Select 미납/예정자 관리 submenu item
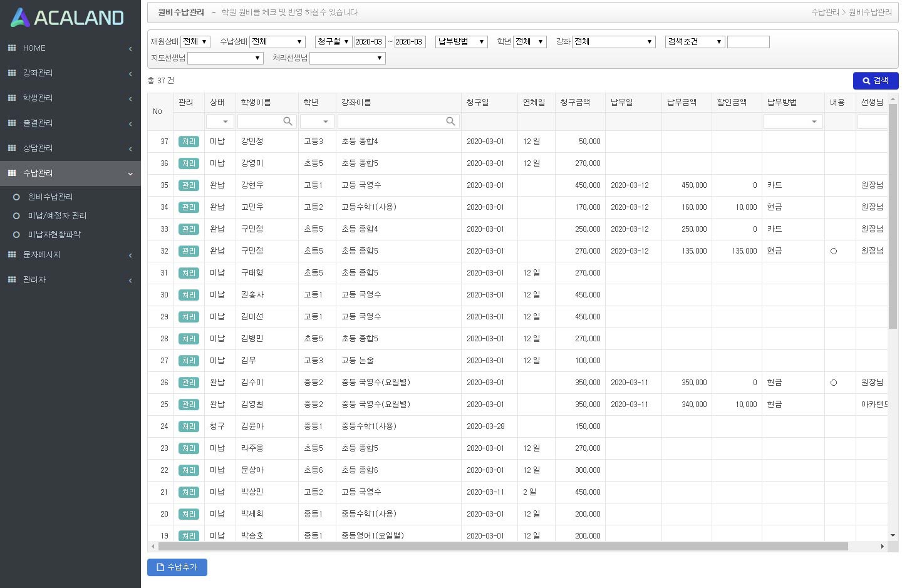The height and width of the screenshot is (588, 907). (58, 216)
